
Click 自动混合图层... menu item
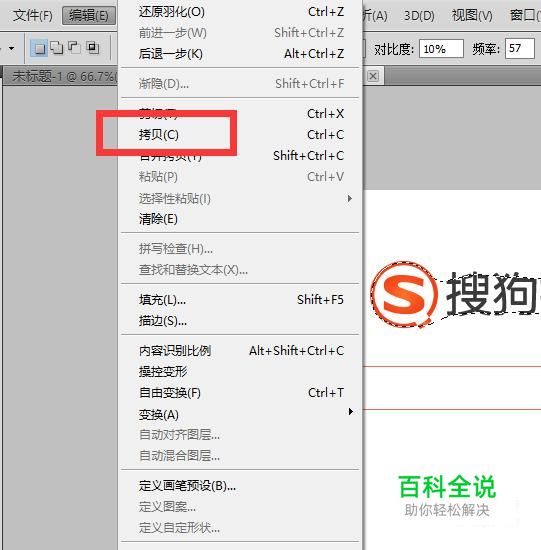[240, 456]
